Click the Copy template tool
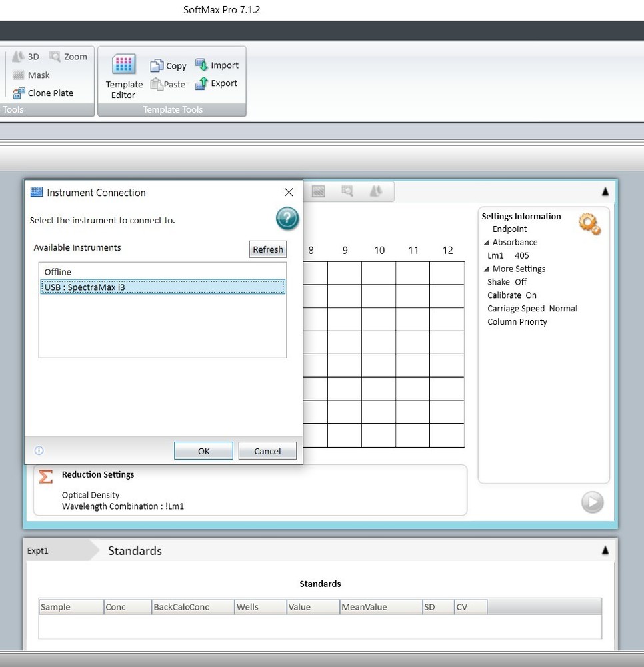This screenshot has height=667, width=644. (168, 65)
